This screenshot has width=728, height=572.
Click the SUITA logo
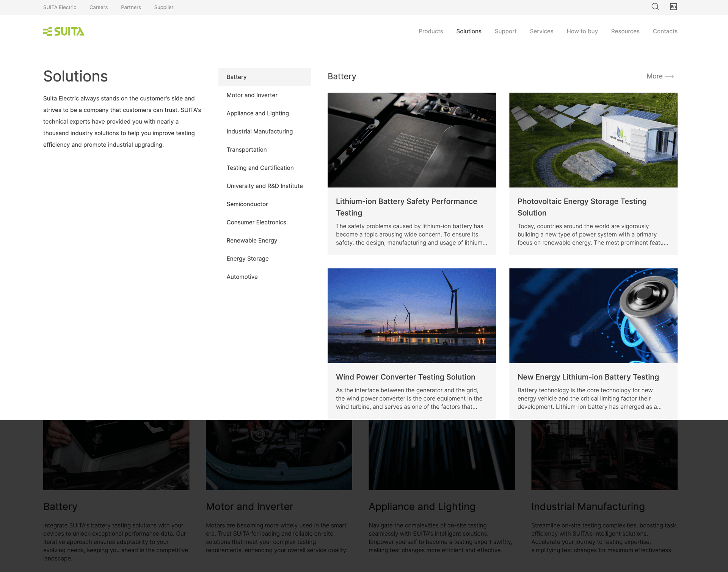point(64,31)
